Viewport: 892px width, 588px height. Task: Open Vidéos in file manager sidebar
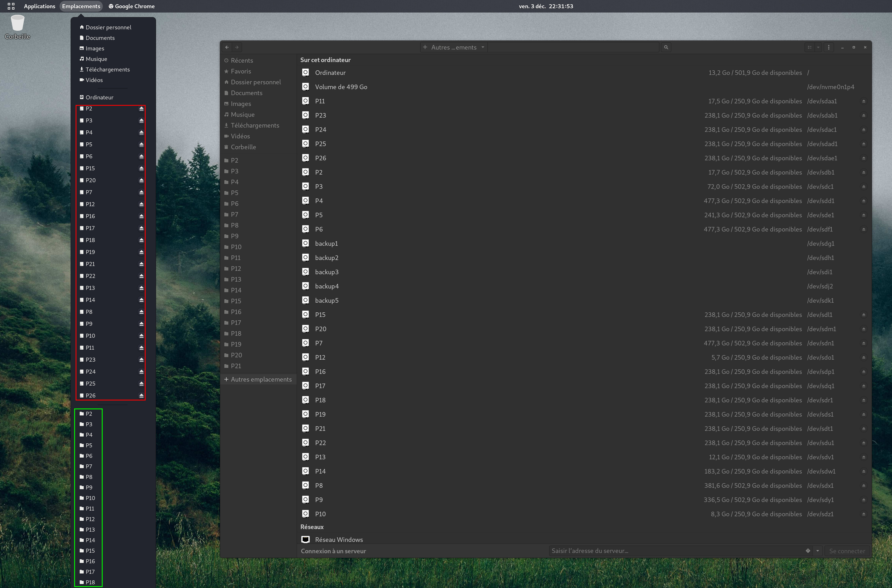click(x=258, y=136)
